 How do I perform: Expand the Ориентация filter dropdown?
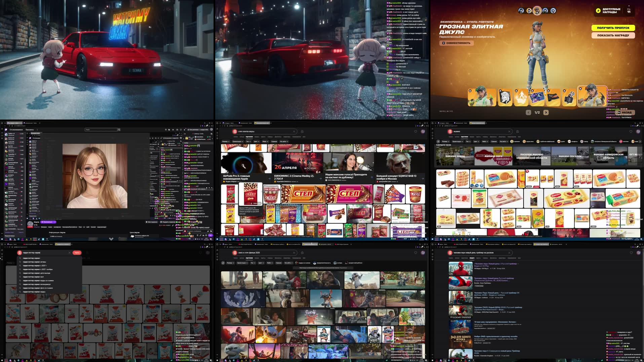point(238,141)
